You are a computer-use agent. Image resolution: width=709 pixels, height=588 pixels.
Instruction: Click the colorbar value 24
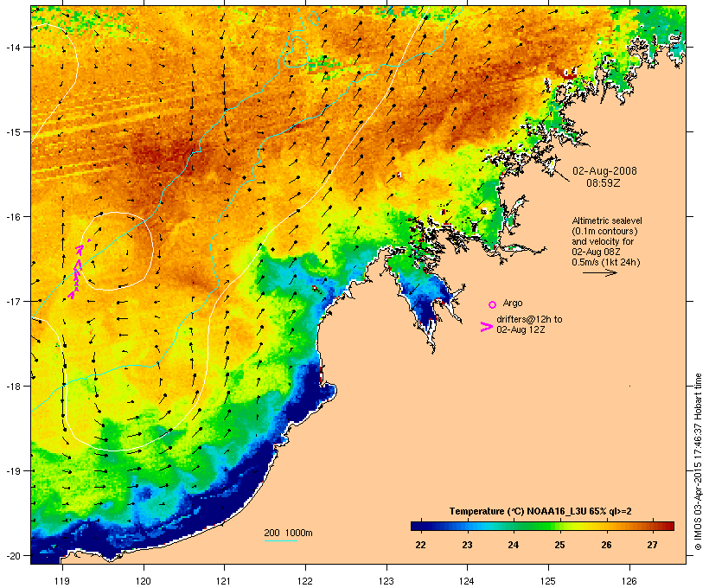coord(514,545)
